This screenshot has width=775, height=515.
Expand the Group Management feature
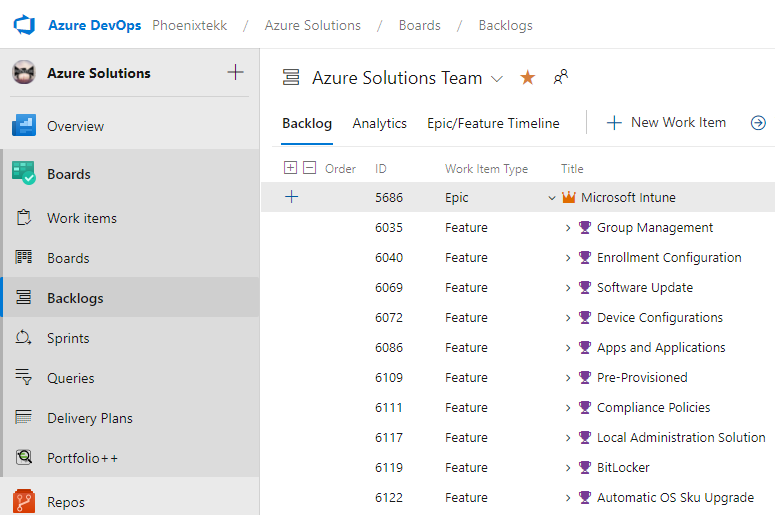point(568,228)
